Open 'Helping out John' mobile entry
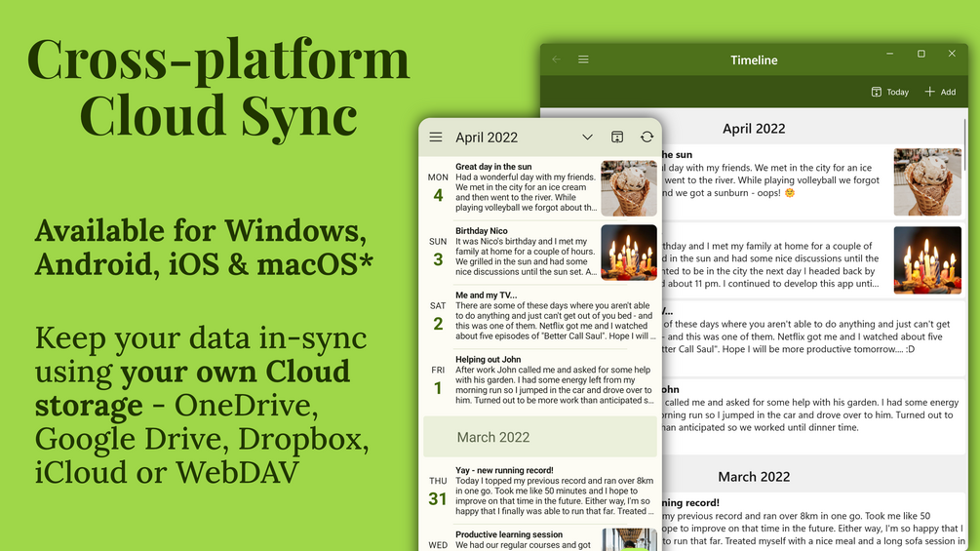980x551 pixels. [x=540, y=379]
